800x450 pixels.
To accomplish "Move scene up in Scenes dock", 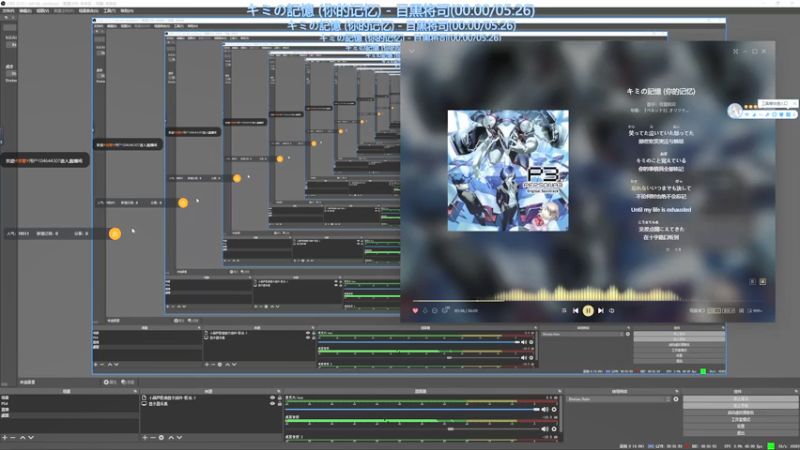I will [22, 438].
